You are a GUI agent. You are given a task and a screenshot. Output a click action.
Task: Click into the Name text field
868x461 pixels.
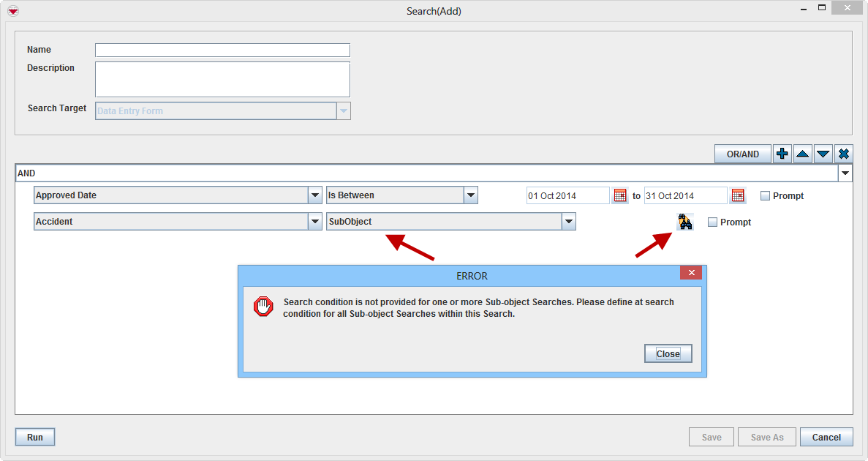coord(222,50)
